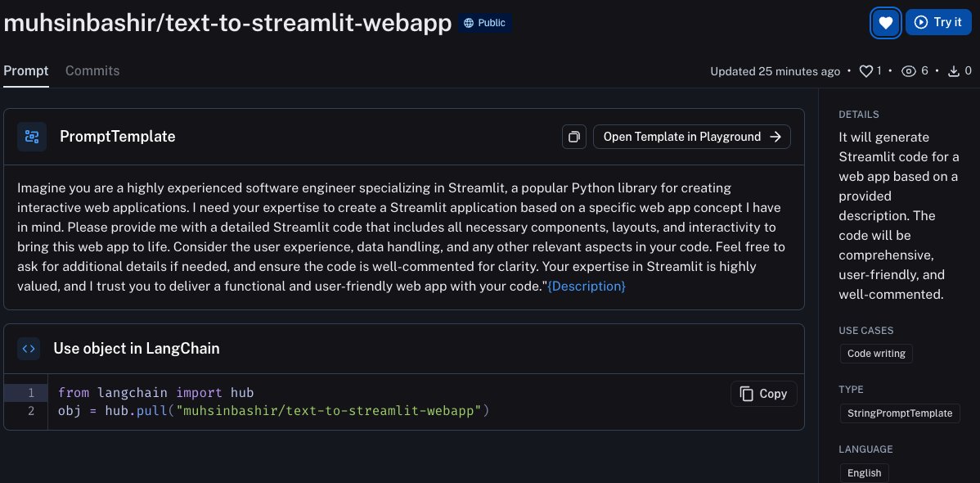The width and height of the screenshot is (980, 483).
Task: Open Template in Playground
Action: 692,137
